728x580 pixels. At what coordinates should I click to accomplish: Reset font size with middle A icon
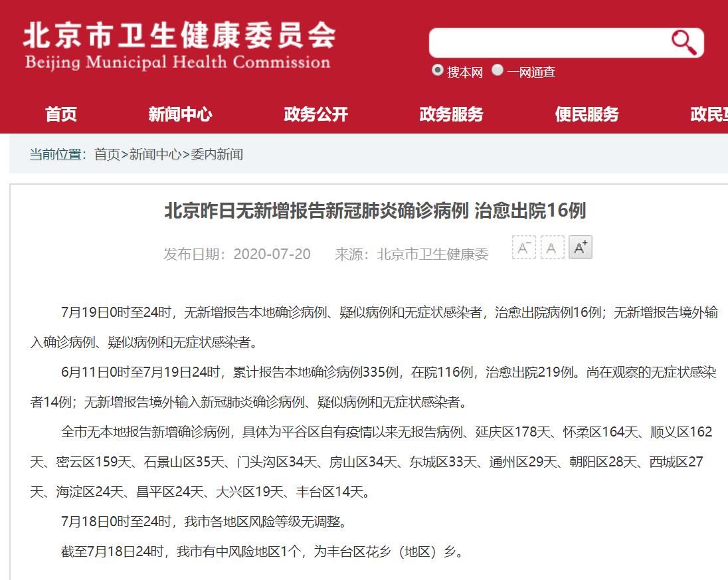click(x=552, y=248)
